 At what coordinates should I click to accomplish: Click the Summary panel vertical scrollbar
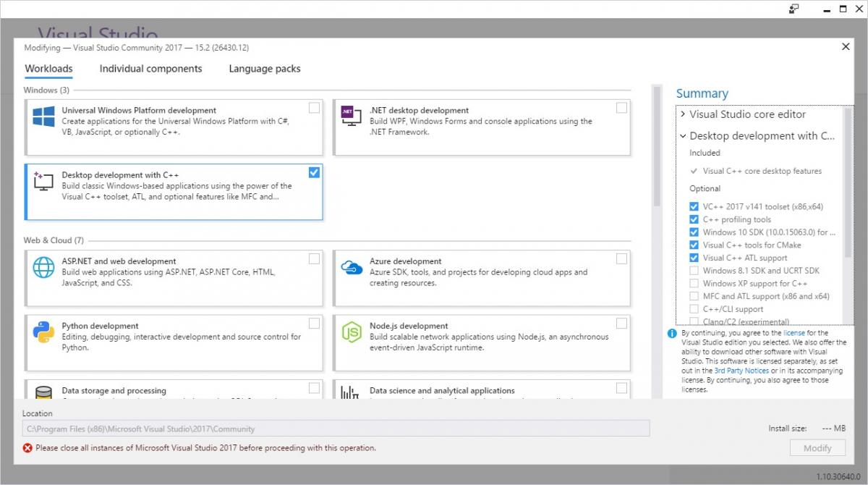848,184
